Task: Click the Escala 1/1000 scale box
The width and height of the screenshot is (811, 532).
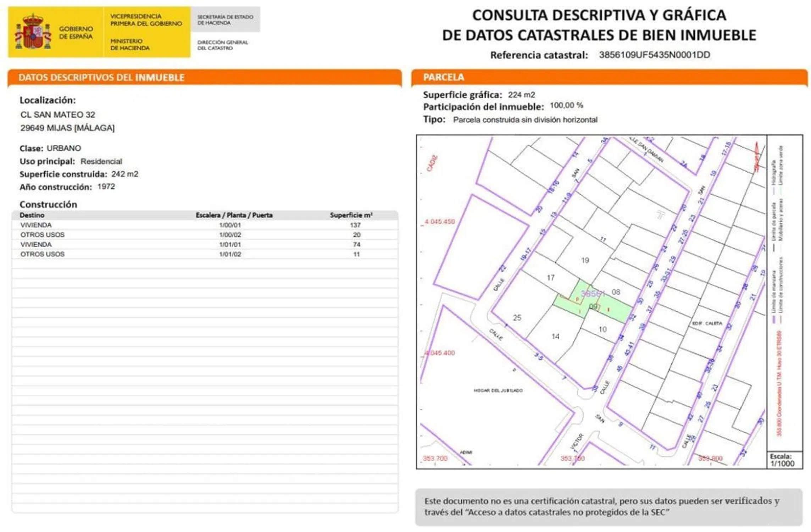Action: [x=784, y=460]
